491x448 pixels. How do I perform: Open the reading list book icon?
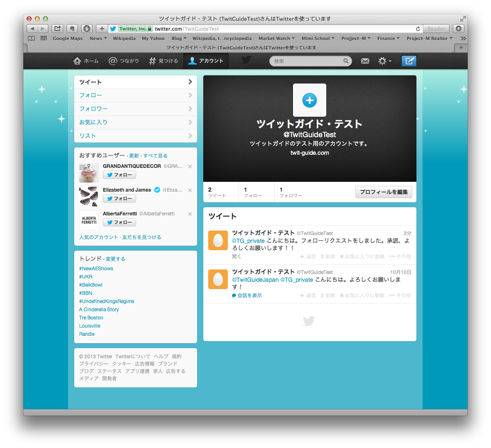pos(31,38)
